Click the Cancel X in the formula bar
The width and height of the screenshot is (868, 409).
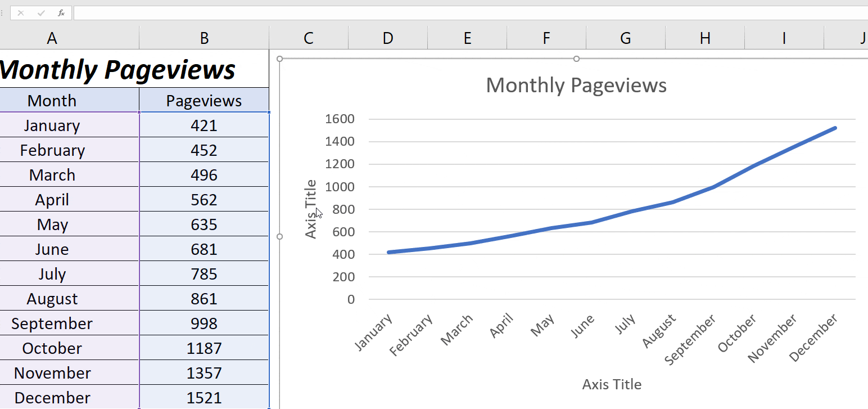[x=21, y=13]
